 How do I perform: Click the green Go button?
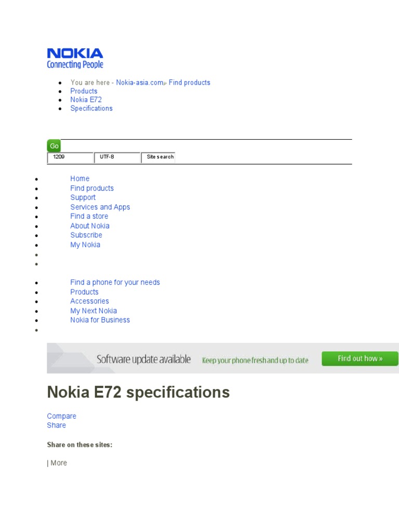click(54, 146)
